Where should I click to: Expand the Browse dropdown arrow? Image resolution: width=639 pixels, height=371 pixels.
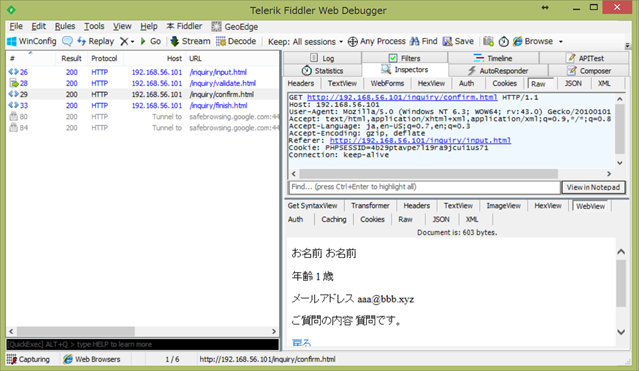click(x=561, y=42)
